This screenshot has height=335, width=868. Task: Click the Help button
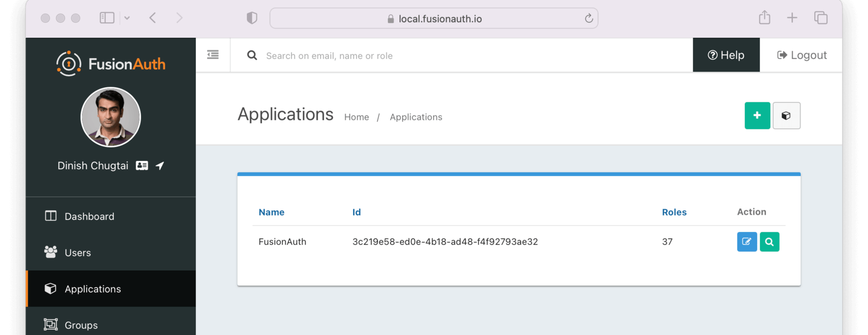(x=726, y=55)
